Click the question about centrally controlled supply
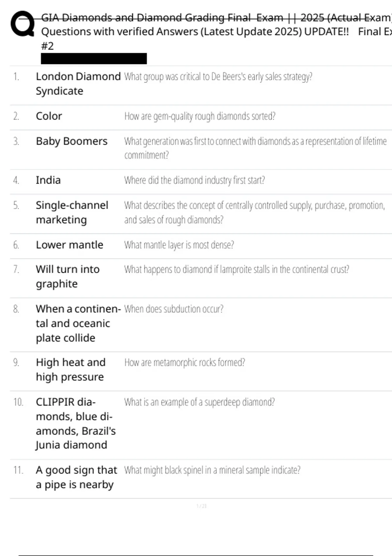This screenshot has width=392, height=556. click(254, 212)
